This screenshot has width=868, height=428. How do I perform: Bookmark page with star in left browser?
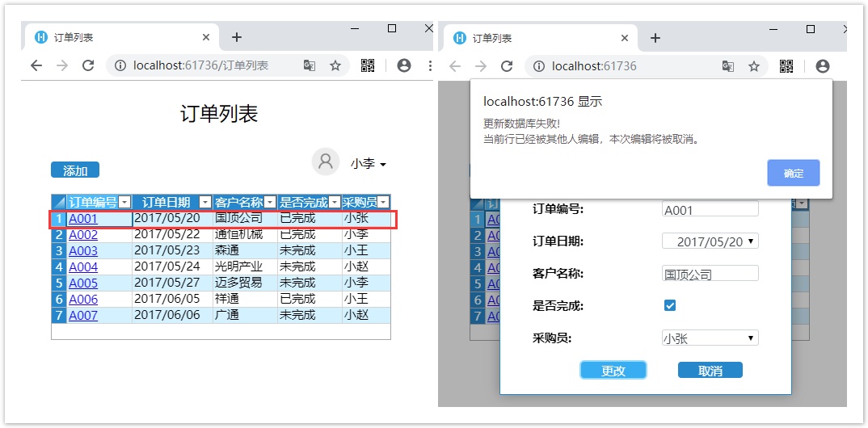coord(335,65)
